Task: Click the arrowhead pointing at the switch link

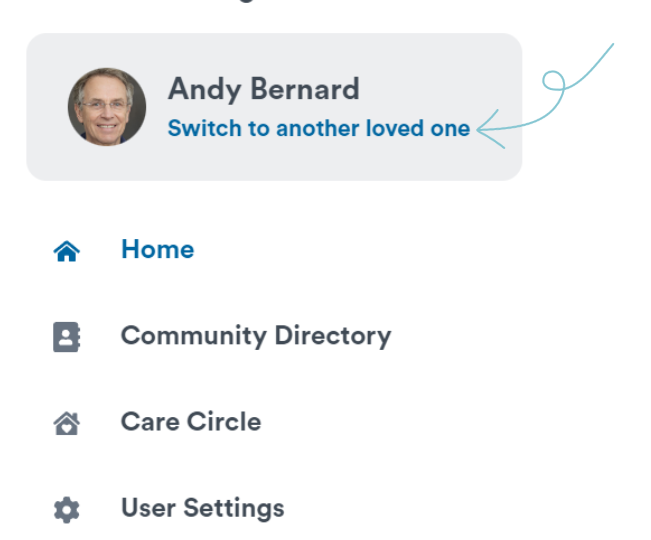Action: pos(491,129)
